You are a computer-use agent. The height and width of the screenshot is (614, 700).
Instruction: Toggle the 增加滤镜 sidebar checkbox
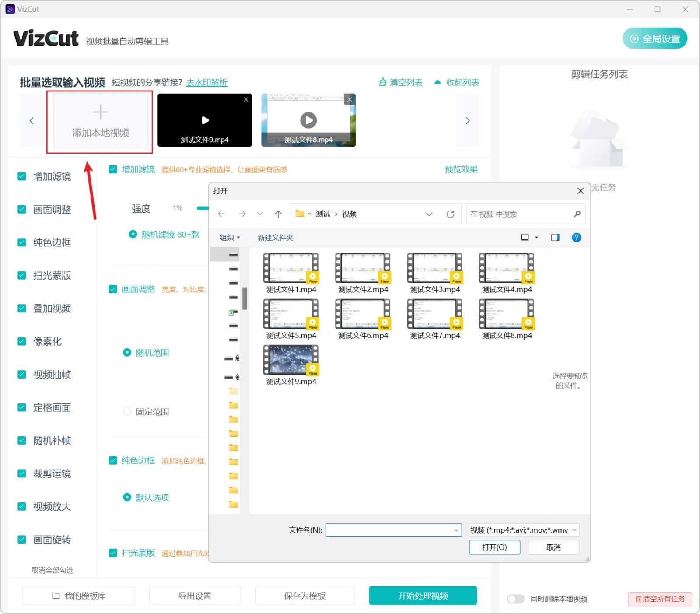[21, 176]
